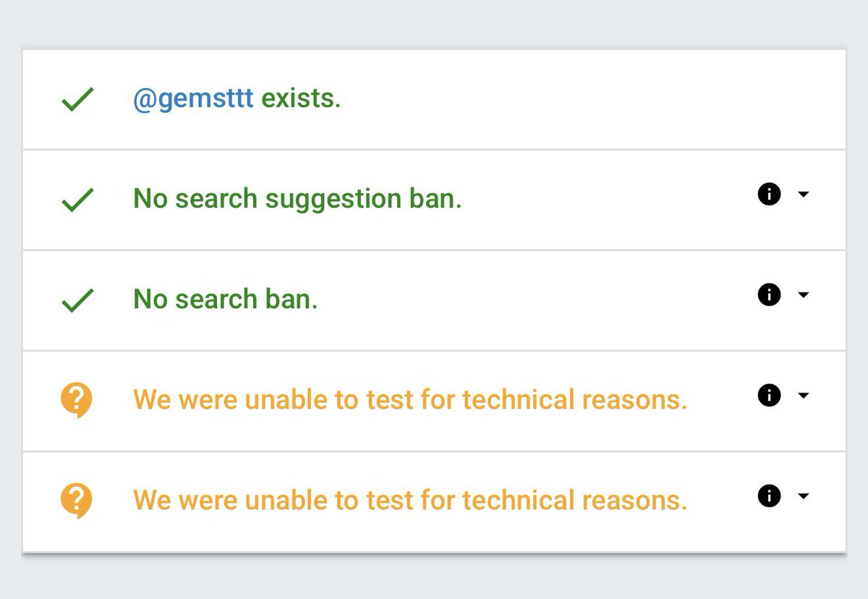Click the bottom 'We were unable to test' message
Viewport: 868px width, 599px height.
(x=410, y=500)
